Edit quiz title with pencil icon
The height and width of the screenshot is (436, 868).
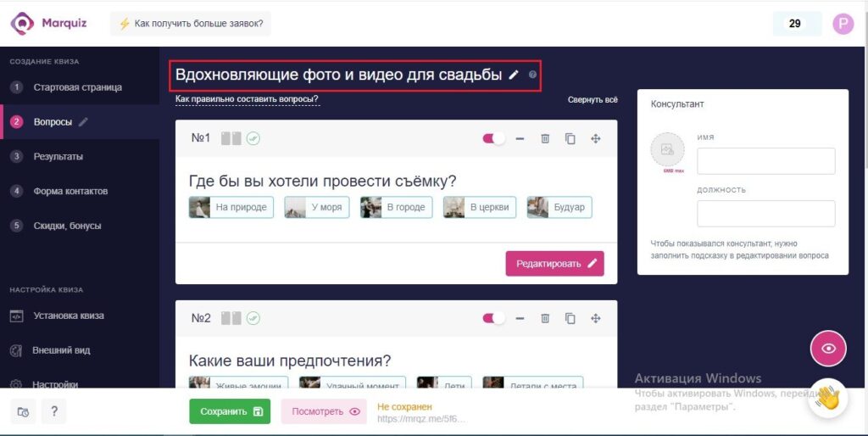[x=514, y=75]
